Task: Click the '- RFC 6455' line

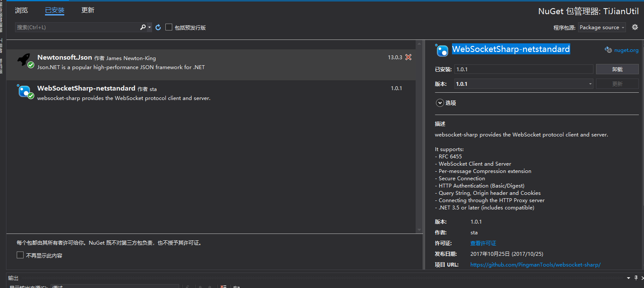Action: pos(448,156)
